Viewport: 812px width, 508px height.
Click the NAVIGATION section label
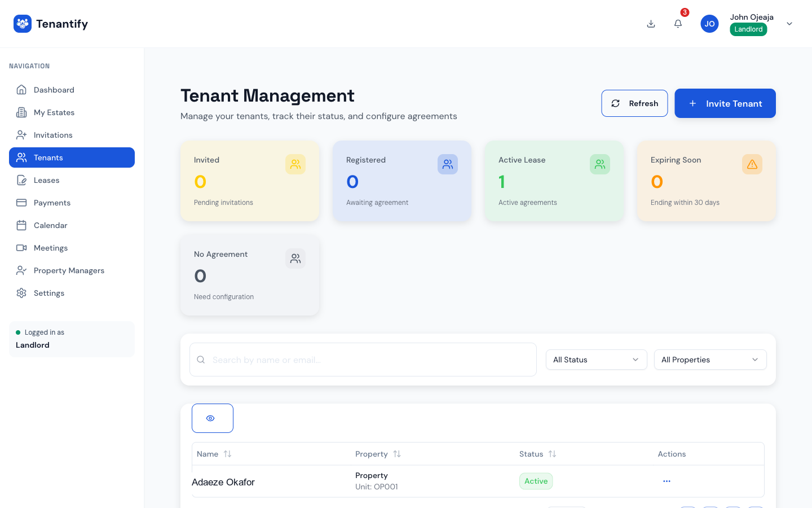click(29, 66)
